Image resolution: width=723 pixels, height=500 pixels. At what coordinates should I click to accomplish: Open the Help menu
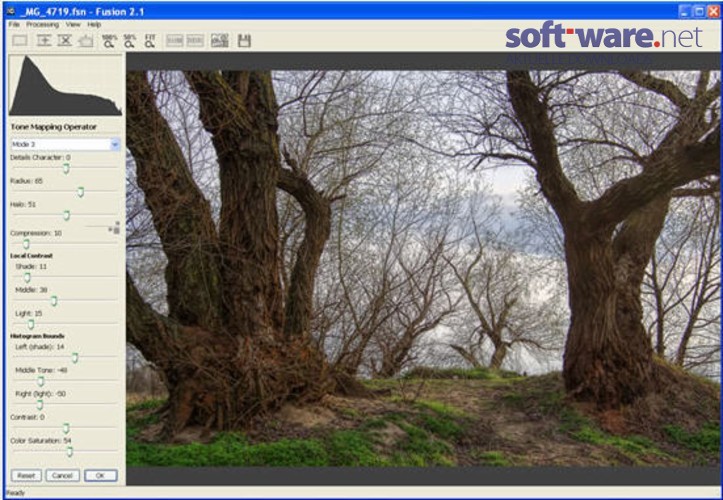(94, 24)
